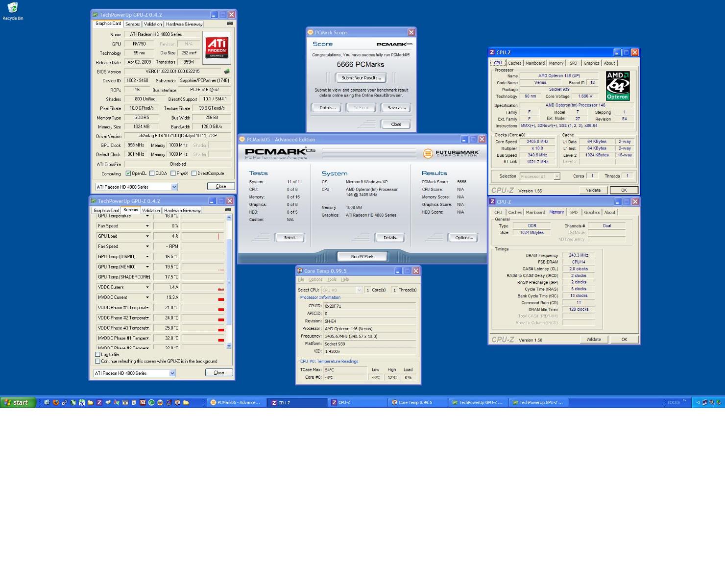Click the -3 temperature tray icon
This screenshot has height=588, width=725.
click(x=699, y=402)
